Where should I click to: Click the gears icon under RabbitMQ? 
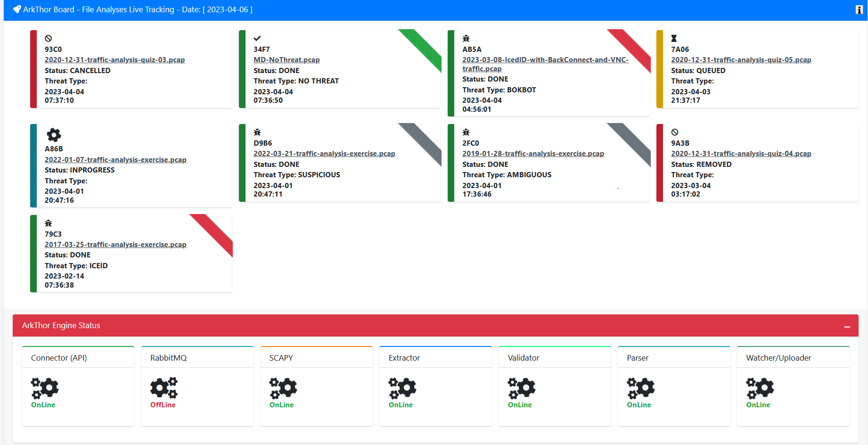point(164,387)
